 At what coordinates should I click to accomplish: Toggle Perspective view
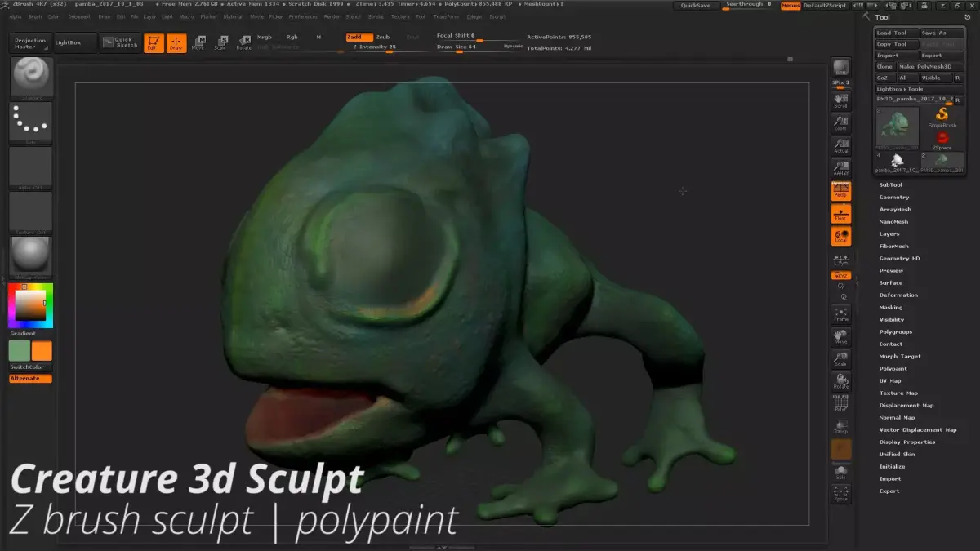click(840, 191)
